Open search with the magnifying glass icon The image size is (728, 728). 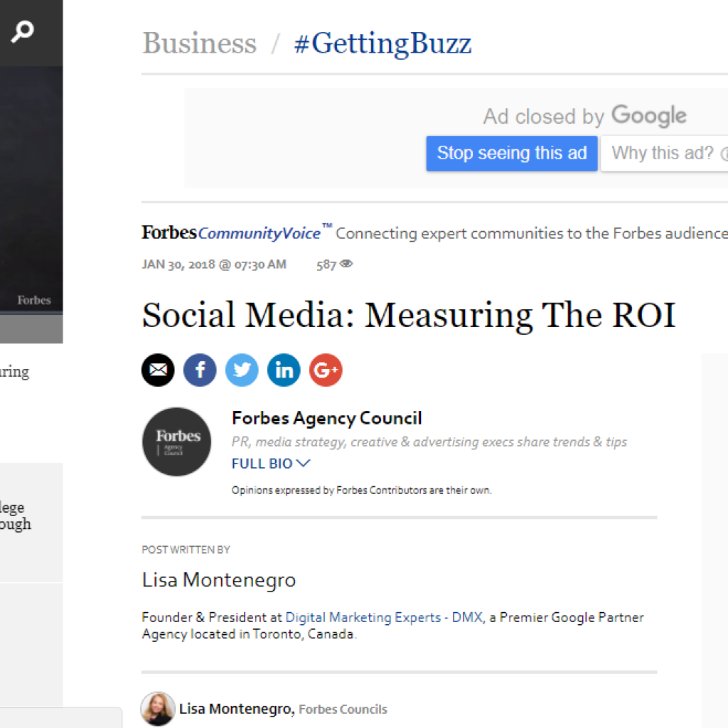22,31
